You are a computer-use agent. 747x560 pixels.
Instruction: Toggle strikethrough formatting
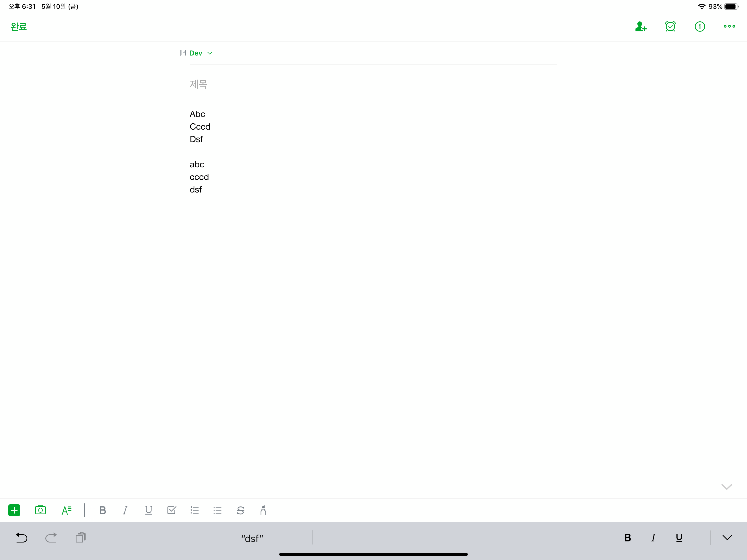[240, 510]
